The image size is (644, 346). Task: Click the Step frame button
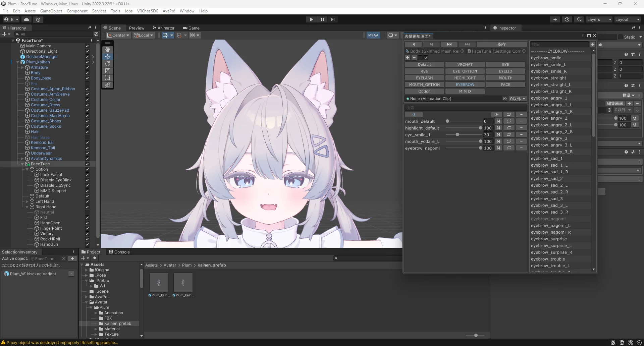coord(332,19)
